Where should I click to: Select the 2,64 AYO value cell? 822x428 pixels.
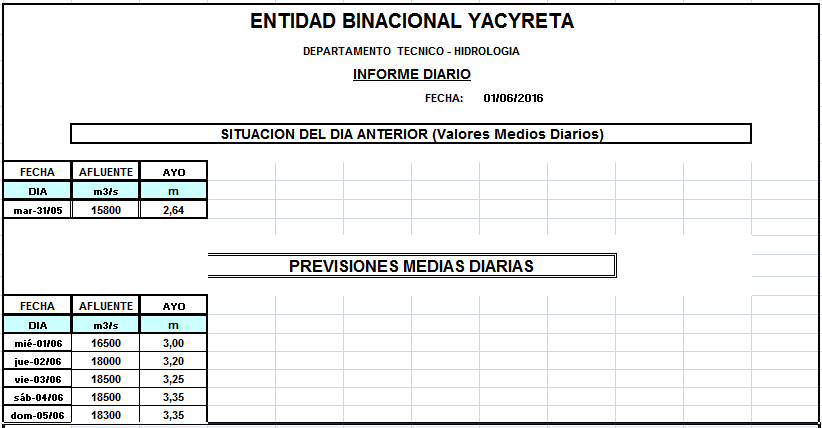click(x=173, y=210)
